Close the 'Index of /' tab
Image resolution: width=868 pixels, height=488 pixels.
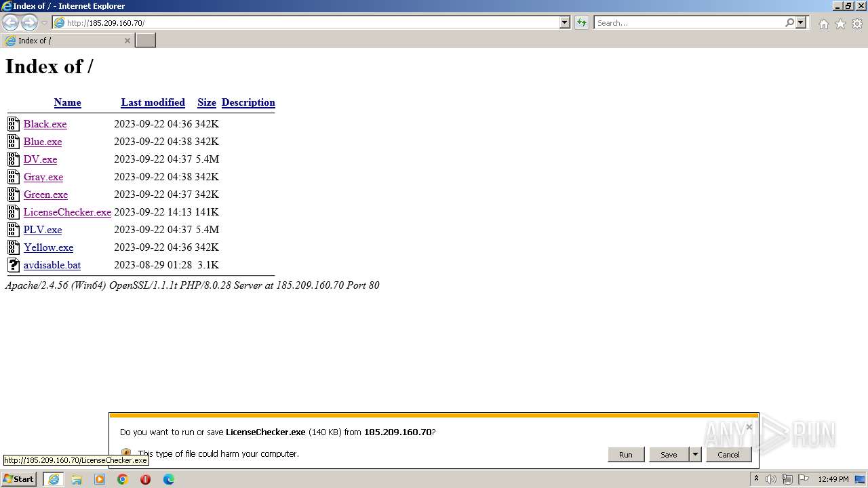127,41
